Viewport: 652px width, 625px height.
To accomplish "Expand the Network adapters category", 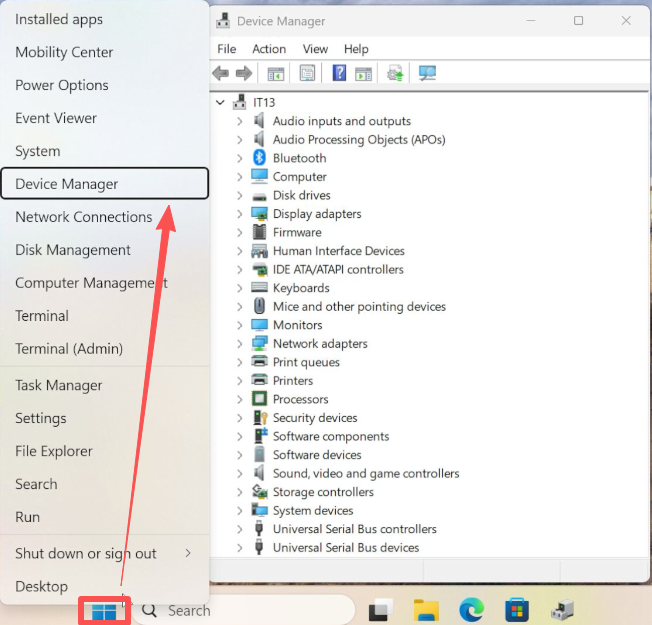I will coord(240,344).
